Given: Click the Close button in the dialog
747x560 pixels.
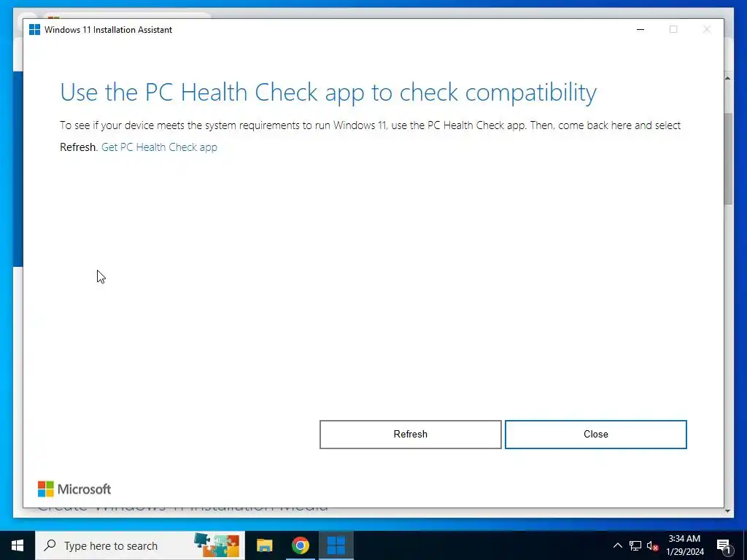Looking at the screenshot, I should coord(595,435).
